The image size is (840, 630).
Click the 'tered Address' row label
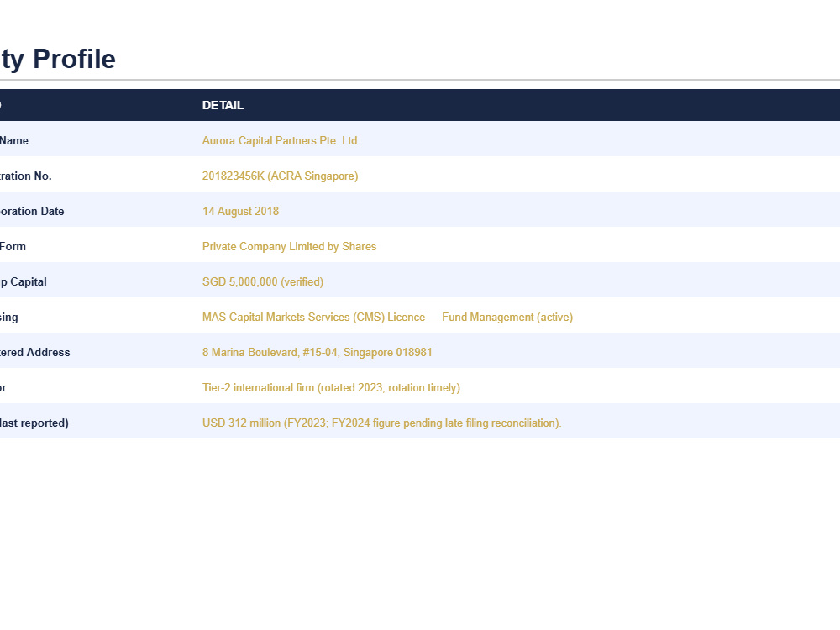(x=34, y=353)
